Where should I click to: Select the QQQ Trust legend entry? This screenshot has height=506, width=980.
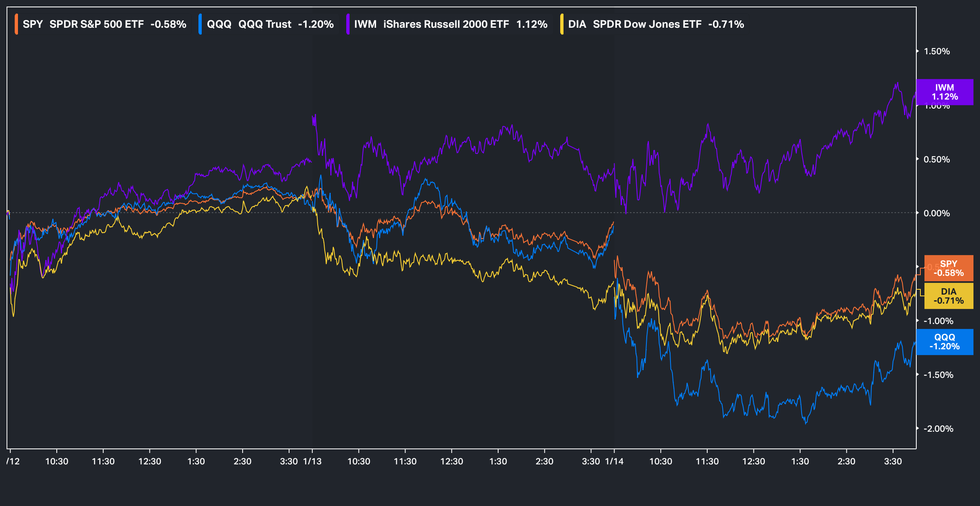coord(270,24)
